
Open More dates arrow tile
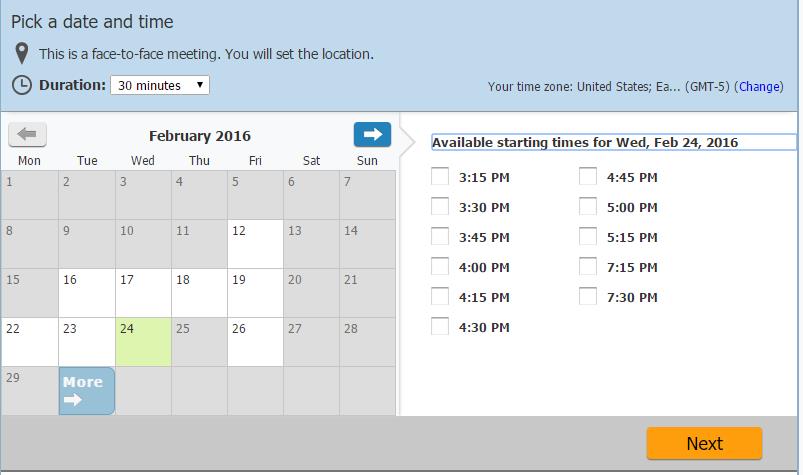tap(87, 391)
